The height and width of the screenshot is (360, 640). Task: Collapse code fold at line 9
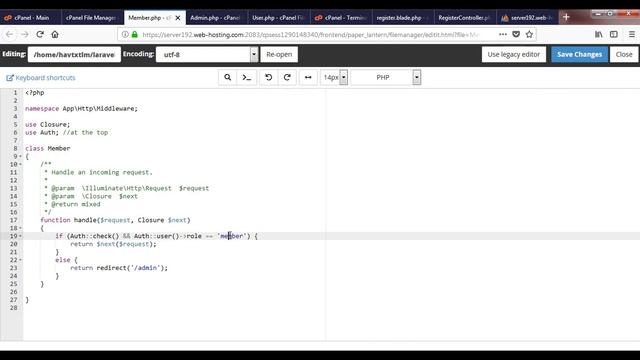20,156
